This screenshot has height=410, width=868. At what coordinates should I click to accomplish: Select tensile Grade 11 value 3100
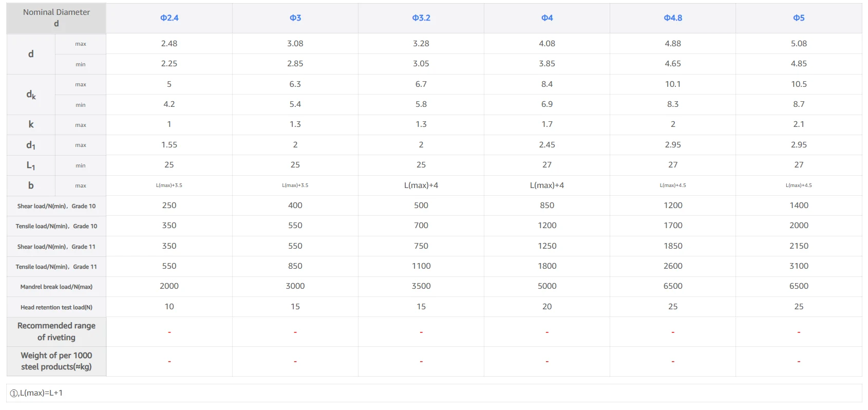799,266
